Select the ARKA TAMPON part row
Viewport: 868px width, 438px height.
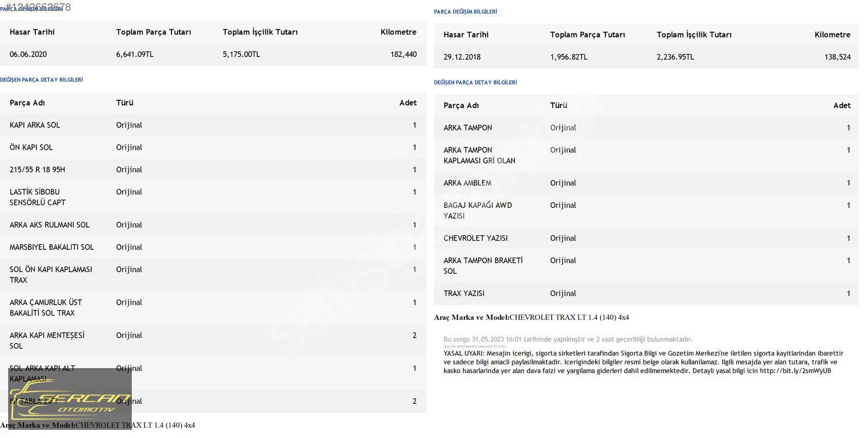[646, 127]
